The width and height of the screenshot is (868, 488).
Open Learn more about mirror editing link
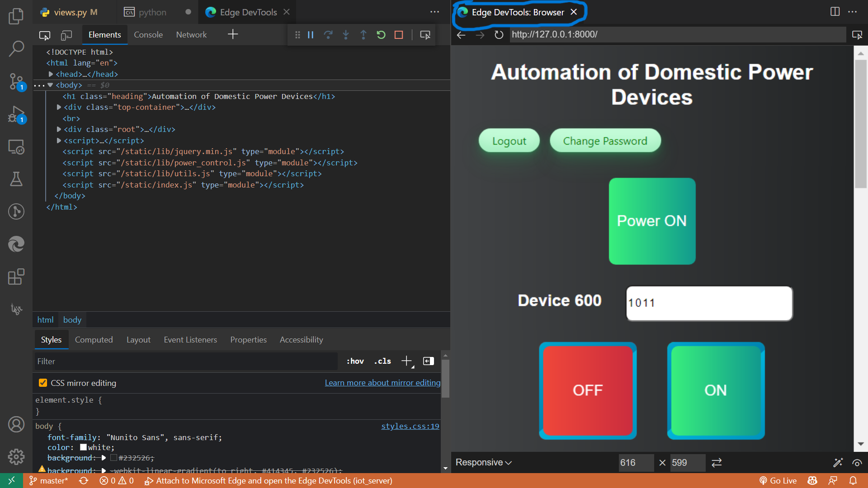coord(382,383)
